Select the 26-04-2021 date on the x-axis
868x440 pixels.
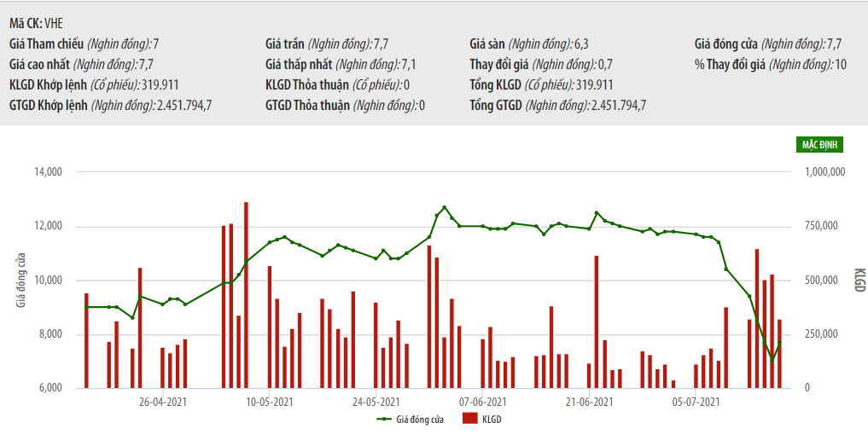[x=162, y=401]
